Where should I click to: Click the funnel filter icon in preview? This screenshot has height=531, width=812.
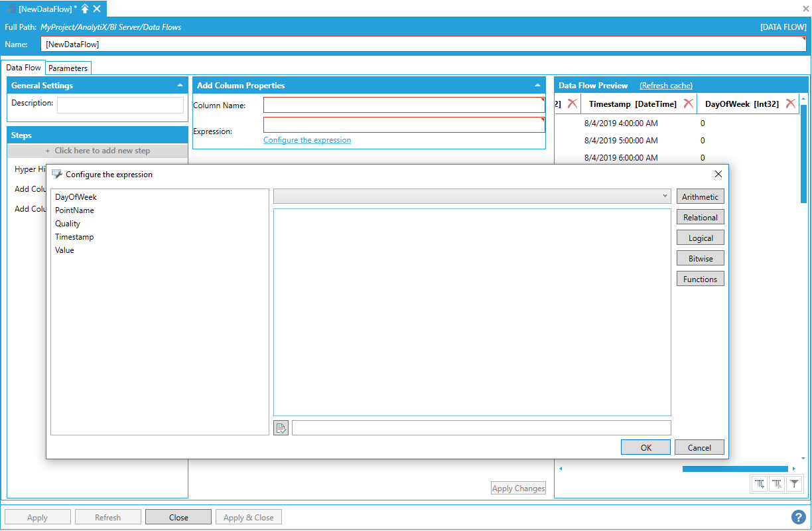point(793,484)
